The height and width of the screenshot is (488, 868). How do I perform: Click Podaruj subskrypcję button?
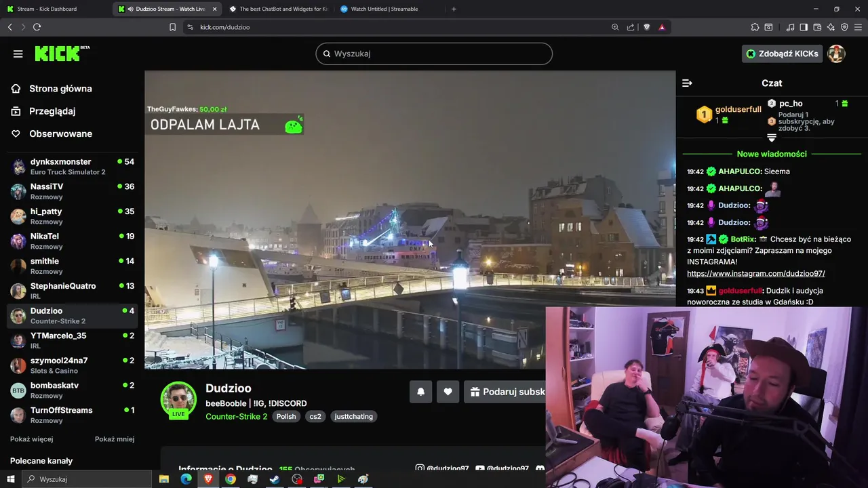[505, 392]
